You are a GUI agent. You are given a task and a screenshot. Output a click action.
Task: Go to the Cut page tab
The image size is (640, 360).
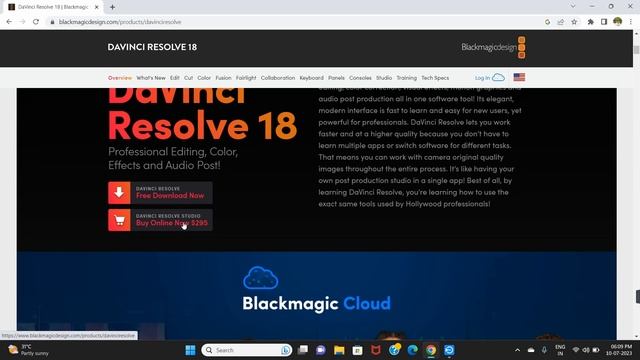(x=188, y=78)
